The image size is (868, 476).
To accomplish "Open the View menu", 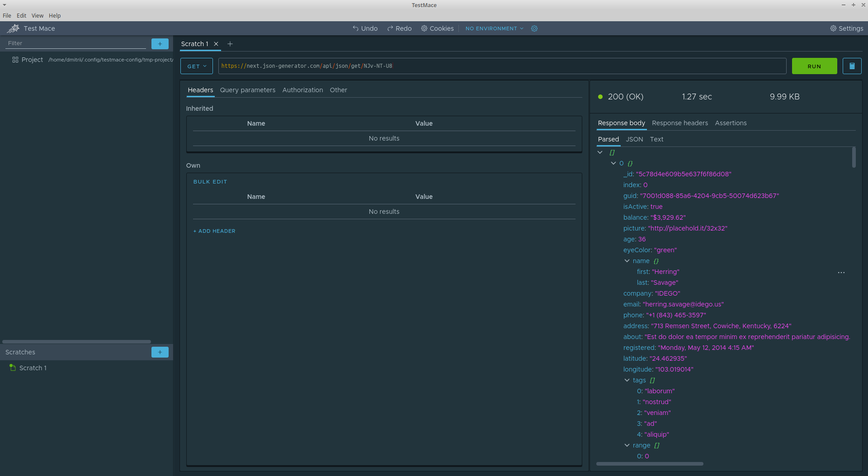I will click(38, 15).
